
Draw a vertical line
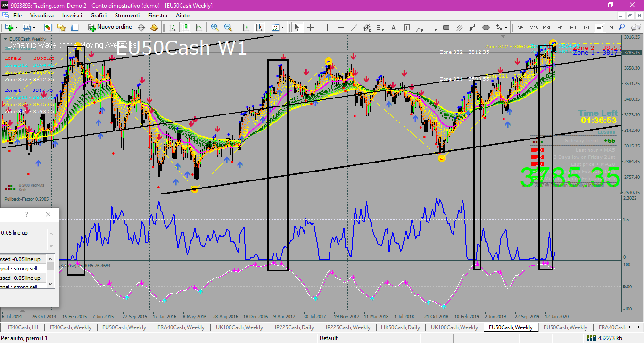tap(327, 27)
